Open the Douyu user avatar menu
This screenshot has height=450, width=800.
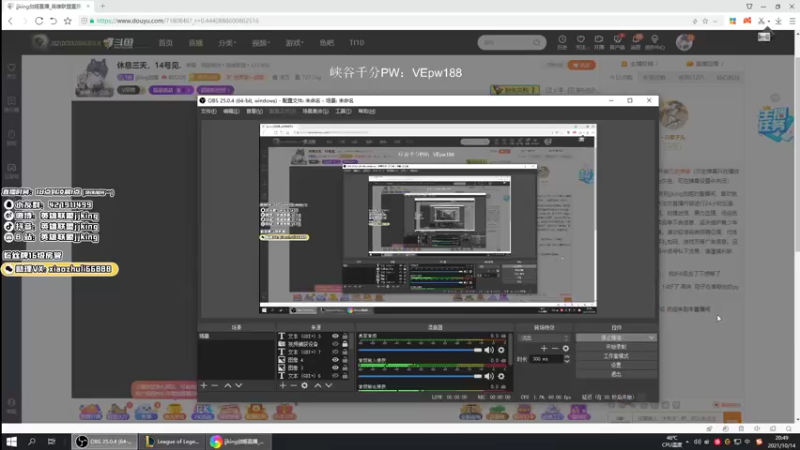click(684, 42)
